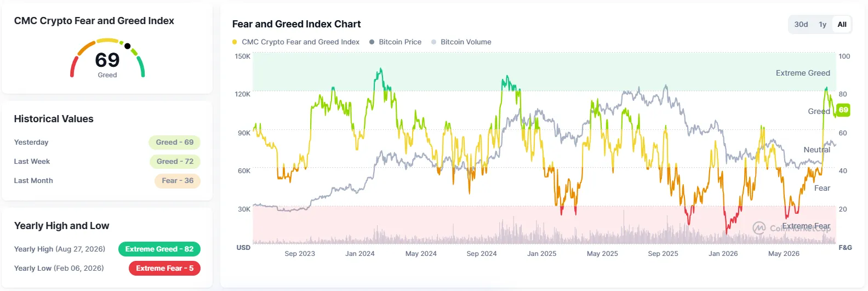This screenshot has width=868, height=291.
Task: Switch chart range to 30d
Action: 801,25
